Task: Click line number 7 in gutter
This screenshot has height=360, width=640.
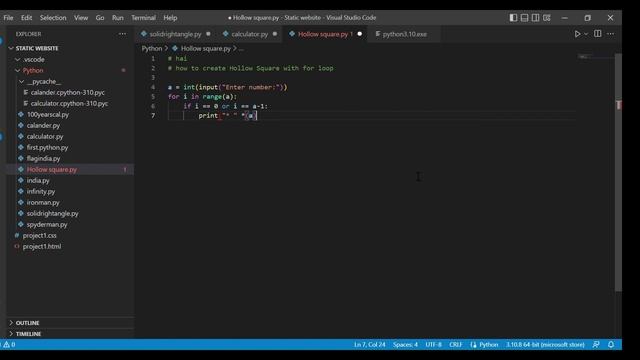Action: [153, 116]
